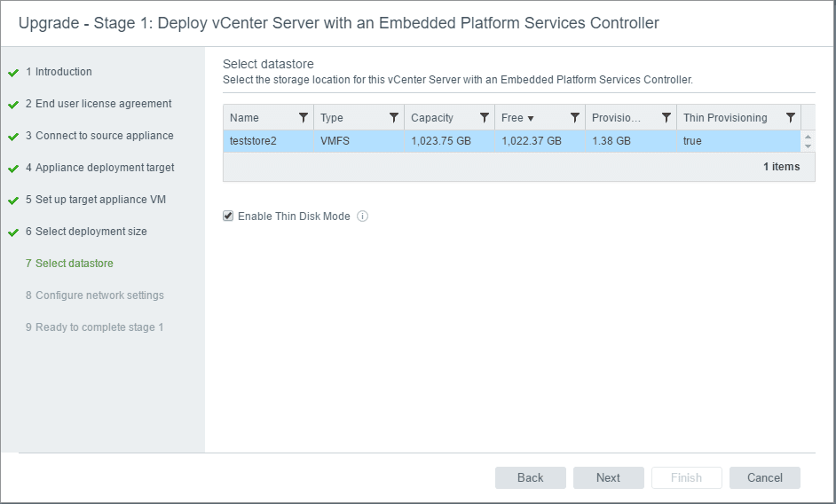The height and width of the screenshot is (504, 836).
Task: Open the Capacity column filter
Action: (485, 118)
